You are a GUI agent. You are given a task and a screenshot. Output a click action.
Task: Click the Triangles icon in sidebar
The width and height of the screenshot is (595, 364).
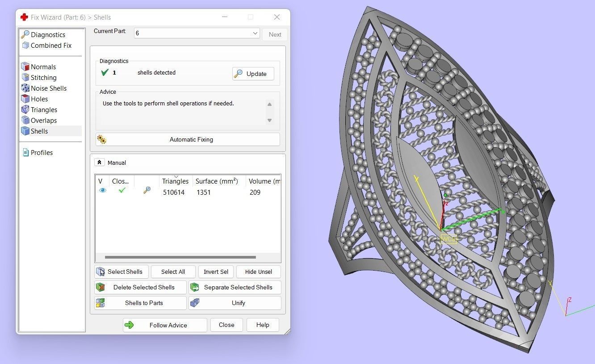(25, 109)
